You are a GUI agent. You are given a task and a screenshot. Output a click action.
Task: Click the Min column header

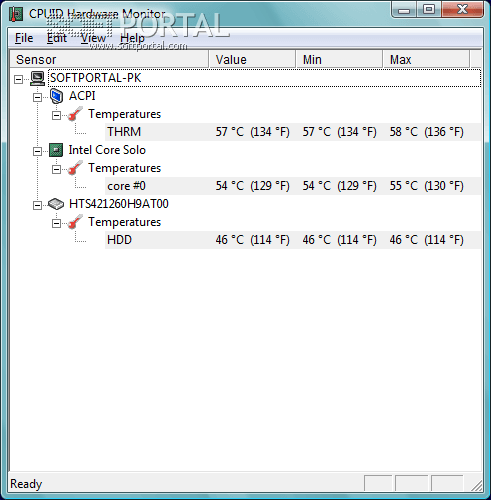(339, 60)
